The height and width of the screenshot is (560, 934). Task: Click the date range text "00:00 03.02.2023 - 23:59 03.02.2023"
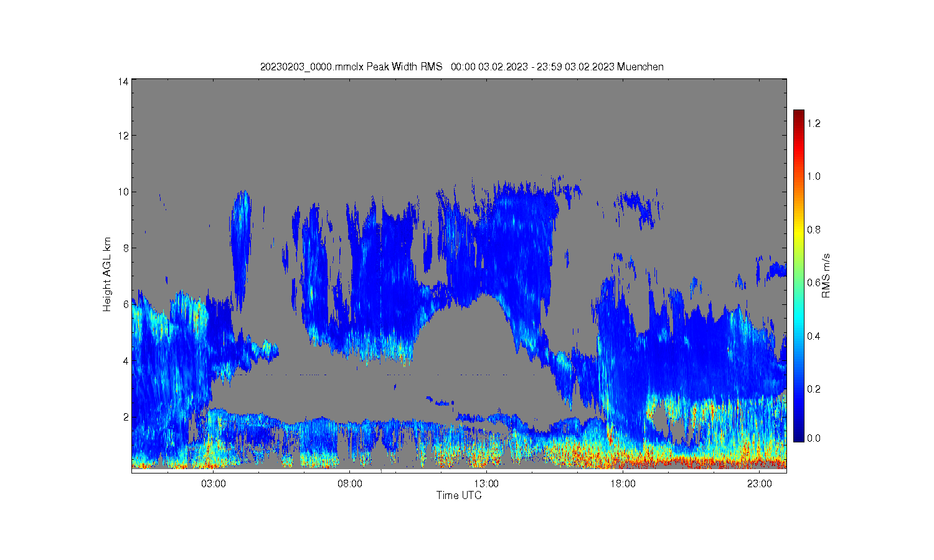[x=533, y=67]
